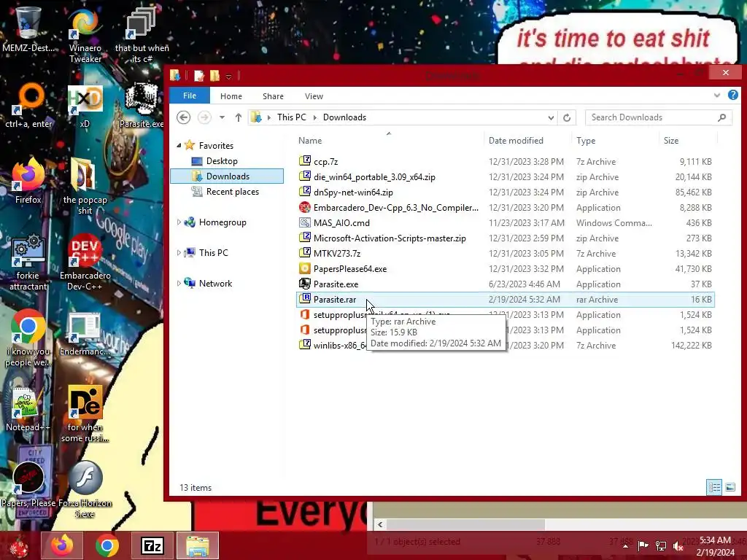This screenshot has height=560, width=747.
Task: Launch Firefox from the desktop shortcut
Action: (x=28, y=181)
